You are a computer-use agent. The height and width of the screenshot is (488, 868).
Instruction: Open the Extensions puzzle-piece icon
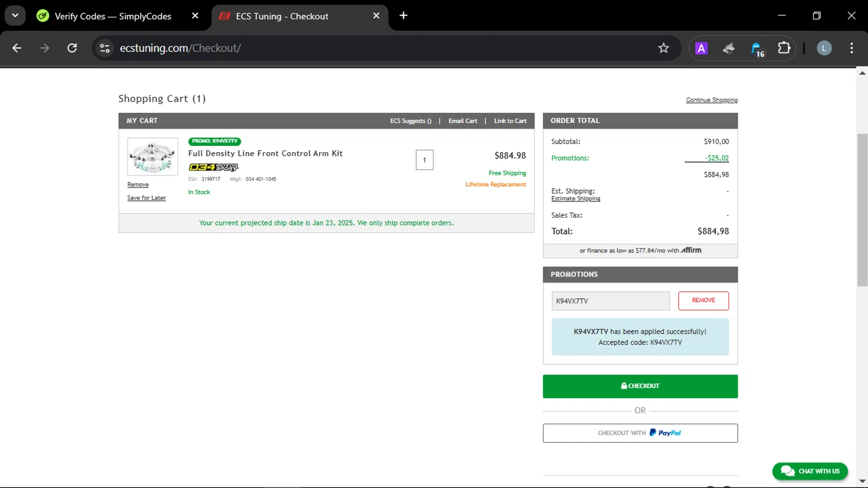(x=784, y=48)
